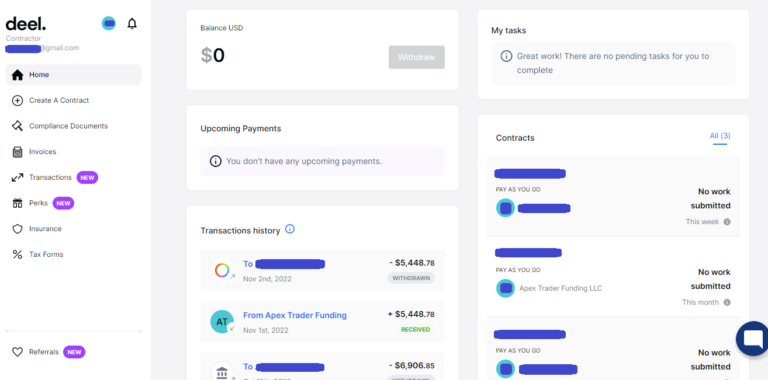Click the Transactions arrows icon
Image resolution: width=768 pixels, height=380 pixels.
tap(17, 177)
